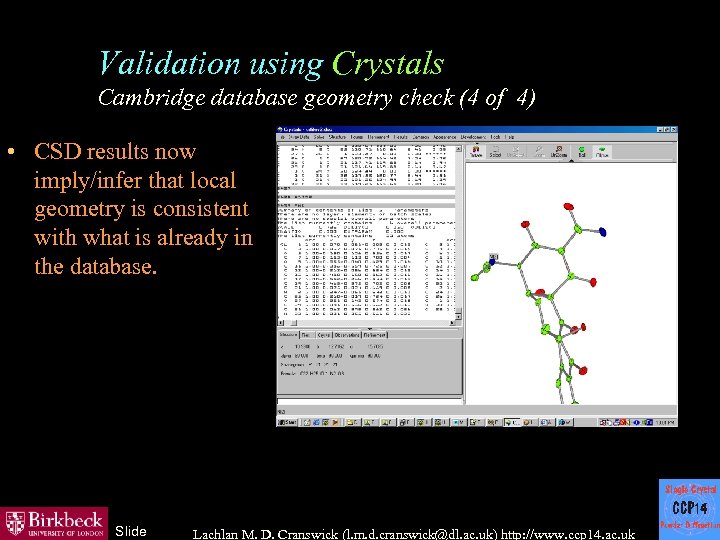Click the labelled blue atom on the left
This screenshot has height=540, width=720.
pyautogui.click(x=492, y=262)
